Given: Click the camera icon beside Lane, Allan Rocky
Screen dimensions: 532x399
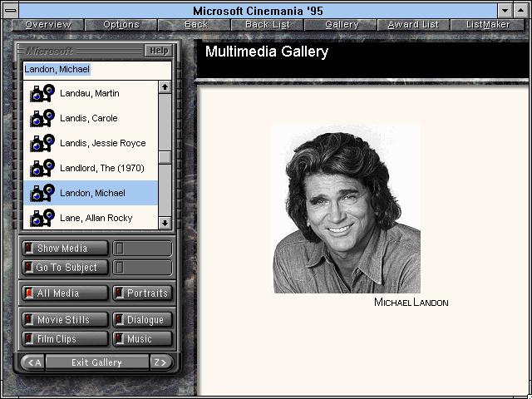Looking at the screenshot, I should pyautogui.click(x=42, y=218).
